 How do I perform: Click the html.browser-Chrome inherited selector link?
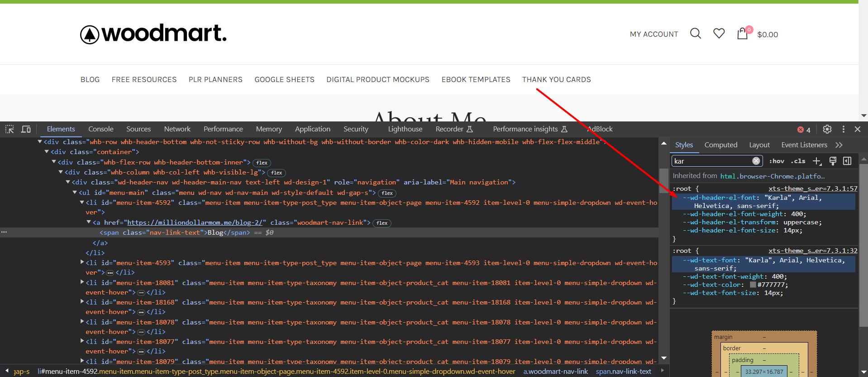coord(773,176)
